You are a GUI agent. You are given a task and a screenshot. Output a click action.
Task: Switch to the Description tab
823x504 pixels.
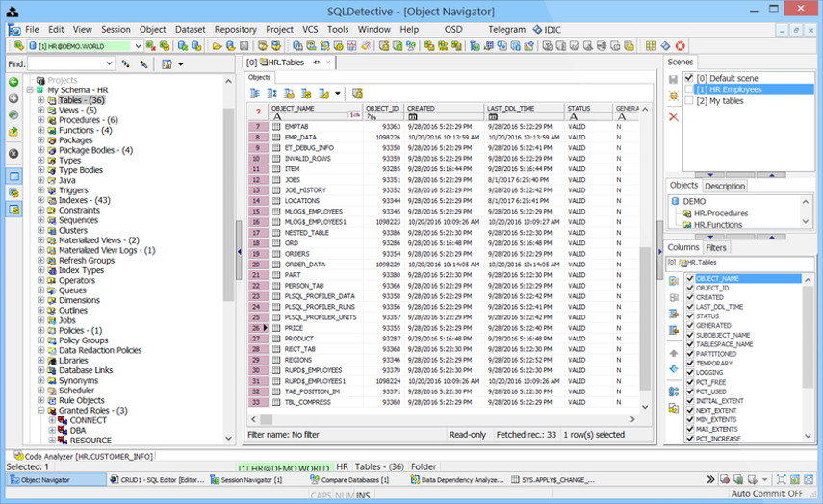(725, 186)
